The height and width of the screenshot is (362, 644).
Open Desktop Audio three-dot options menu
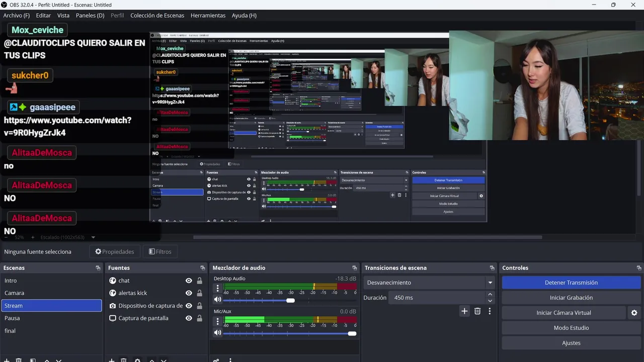click(x=217, y=289)
